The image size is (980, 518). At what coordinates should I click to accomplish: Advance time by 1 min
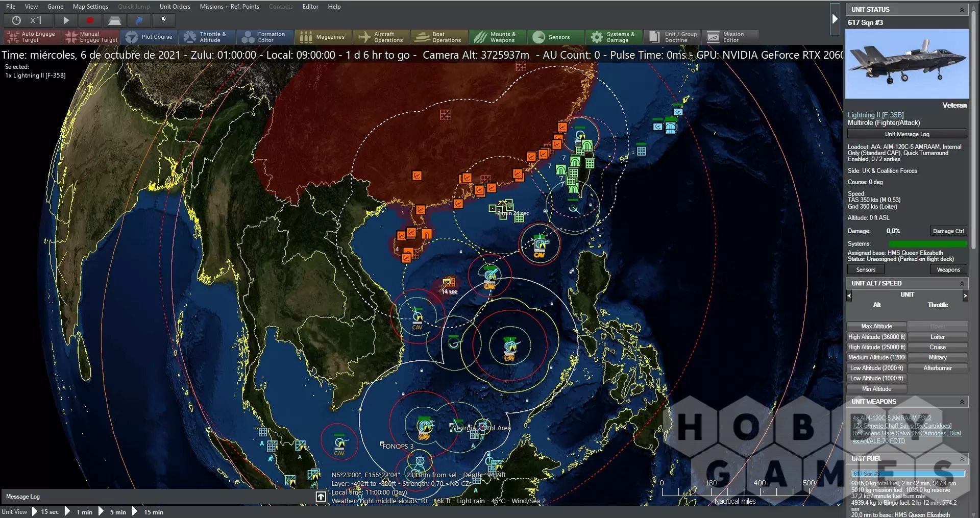tap(79, 512)
